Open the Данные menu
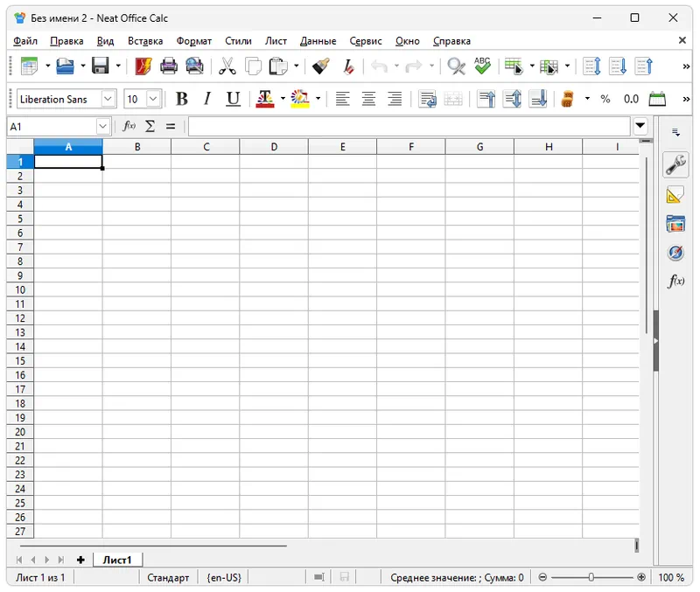This screenshot has height=592, width=700. point(318,41)
